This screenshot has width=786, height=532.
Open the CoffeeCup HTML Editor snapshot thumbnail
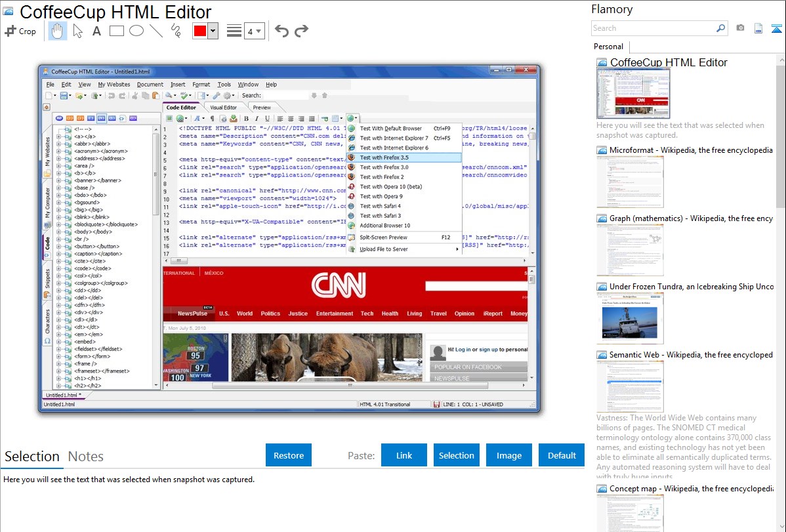633,94
